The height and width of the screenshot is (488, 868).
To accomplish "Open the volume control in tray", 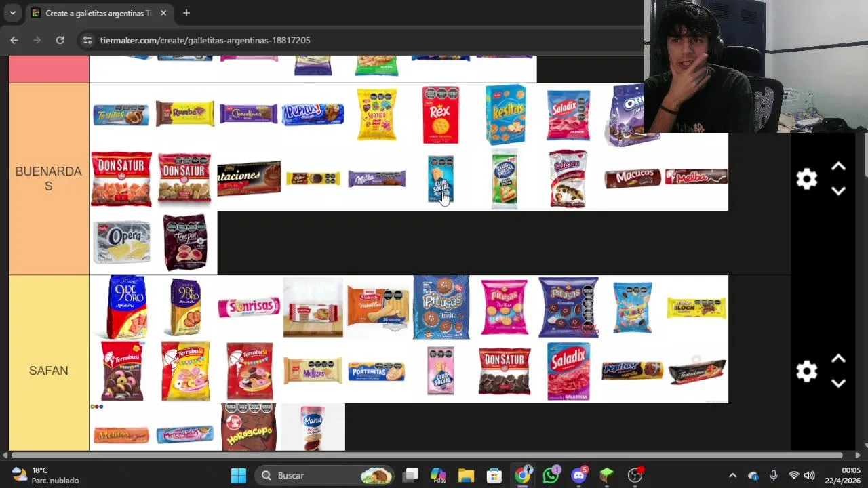I will click(810, 475).
